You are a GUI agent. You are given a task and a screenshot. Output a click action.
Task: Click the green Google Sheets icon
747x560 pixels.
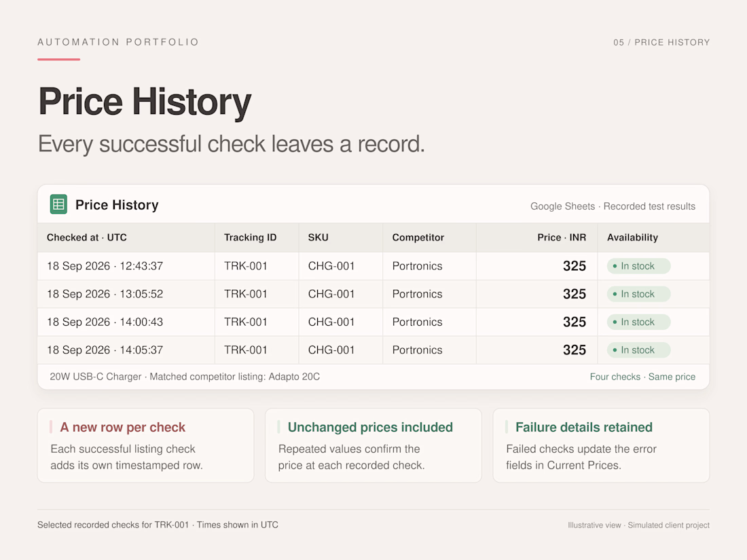[x=58, y=204]
